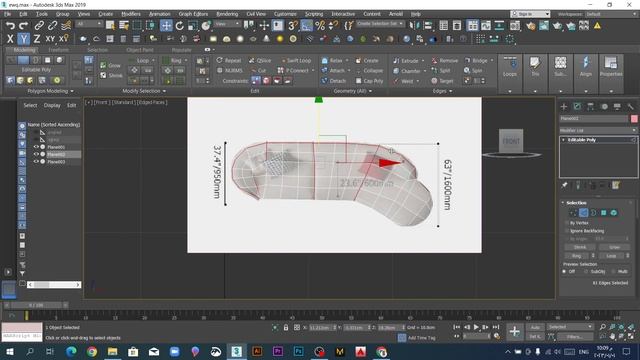Activate Select and Scale tool
Image resolution: width=640 pixels, height=360 pixels.
click(x=193, y=26)
